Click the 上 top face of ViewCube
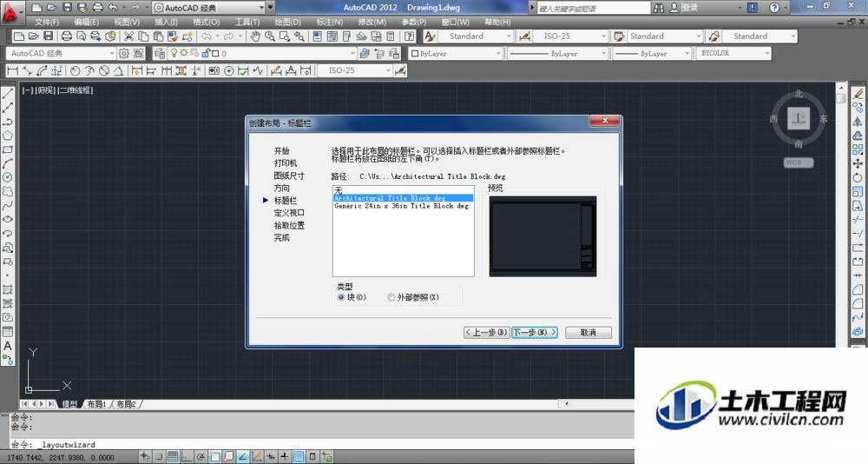This screenshot has height=464, width=868. tap(799, 118)
